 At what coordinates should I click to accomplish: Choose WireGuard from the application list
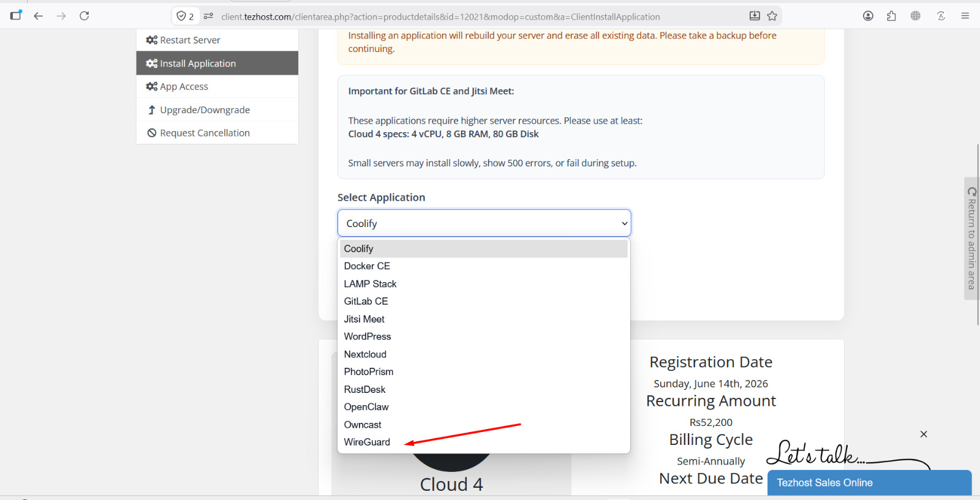point(484,442)
